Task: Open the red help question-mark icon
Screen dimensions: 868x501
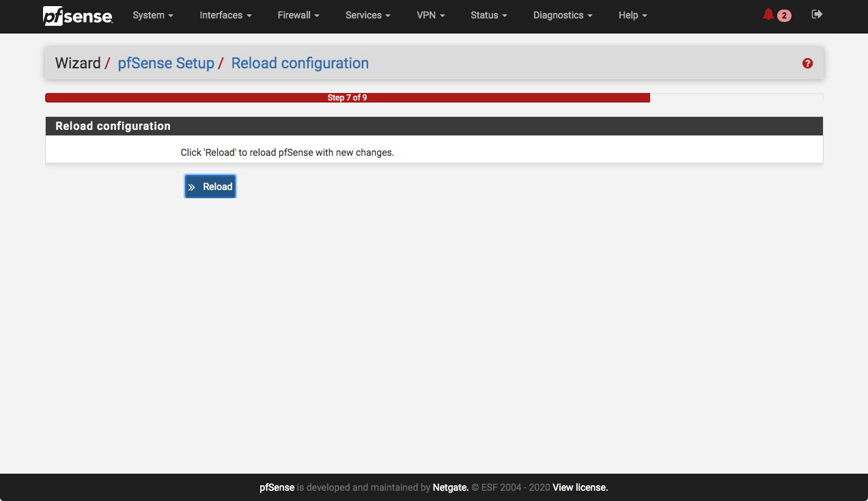Action: 808,64
